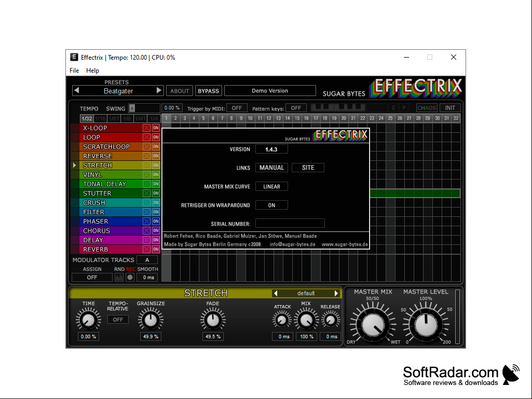Open the Beatgater presets selector
This screenshot has width=532, height=399.
tap(118, 91)
